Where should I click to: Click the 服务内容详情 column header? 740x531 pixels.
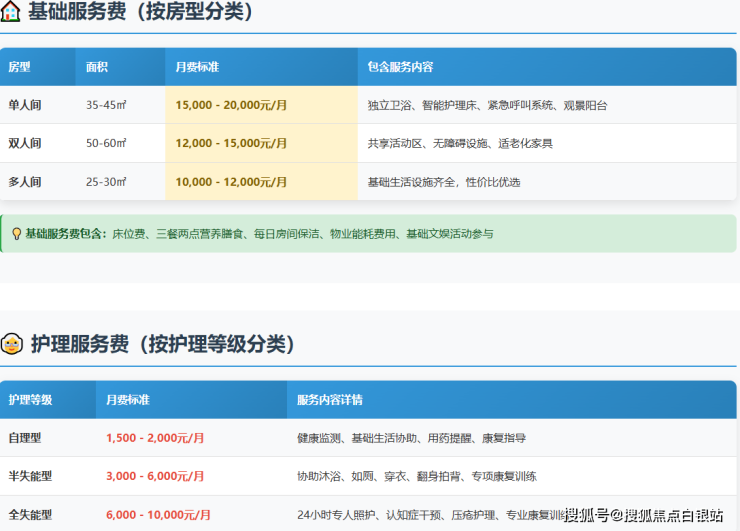(330, 400)
